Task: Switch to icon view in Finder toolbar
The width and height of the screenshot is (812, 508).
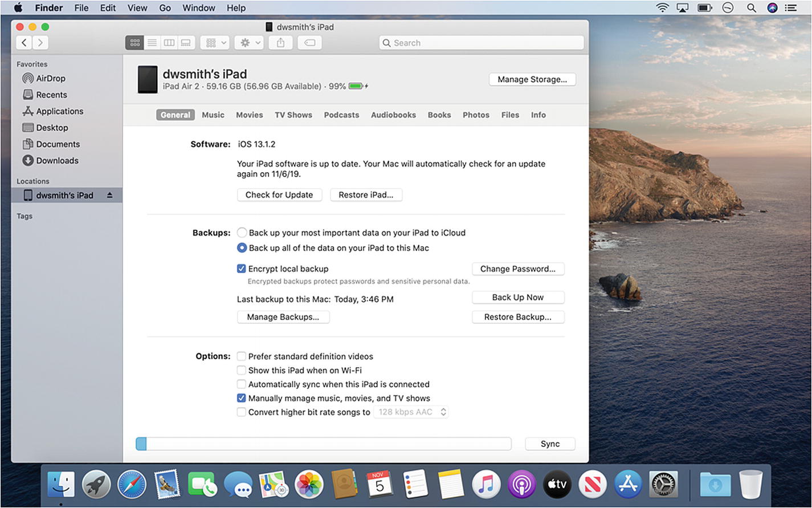Action: point(134,43)
